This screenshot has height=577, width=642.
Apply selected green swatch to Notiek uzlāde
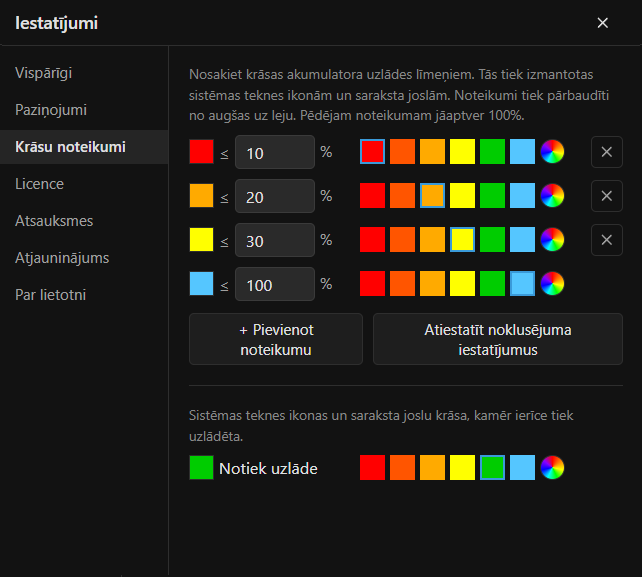coord(493,467)
